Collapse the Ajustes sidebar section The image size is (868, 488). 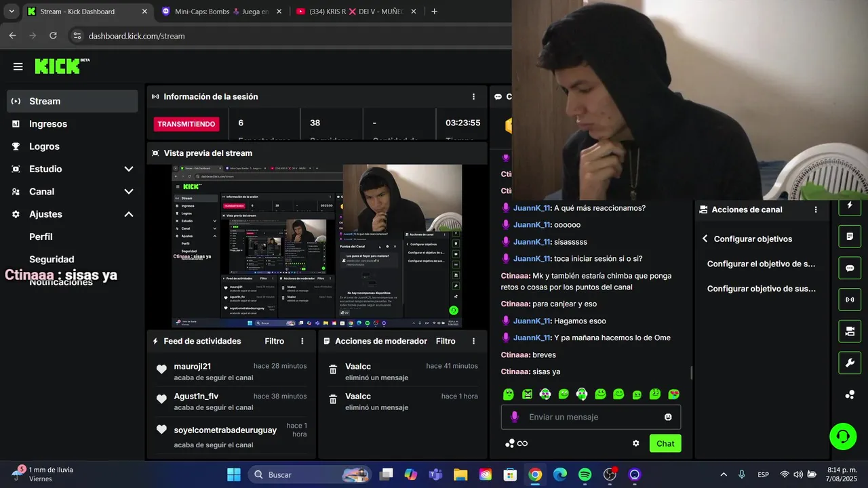pos(128,214)
